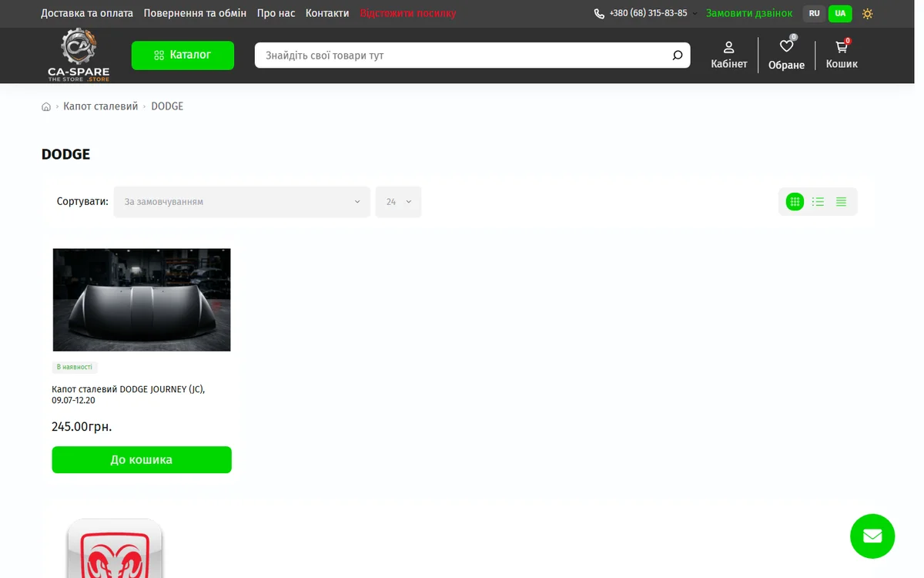The width and height of the screenshot is (924, 578).
Task: Toggle the sun light theme icon
Action: 868,14
